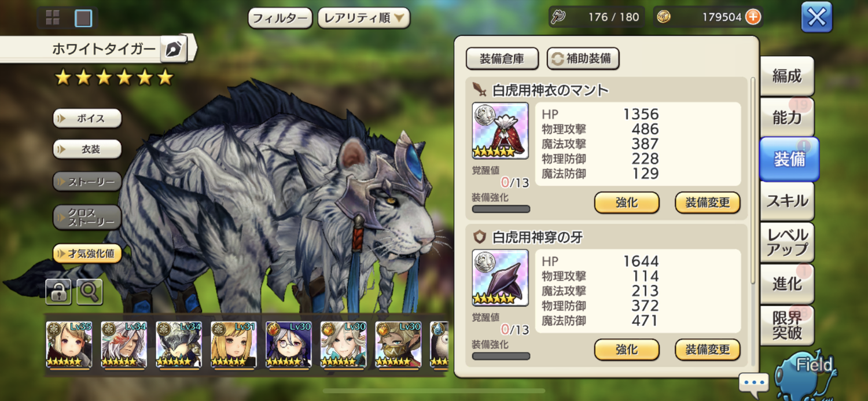Switch to the 能力 tab

(787, 118)
